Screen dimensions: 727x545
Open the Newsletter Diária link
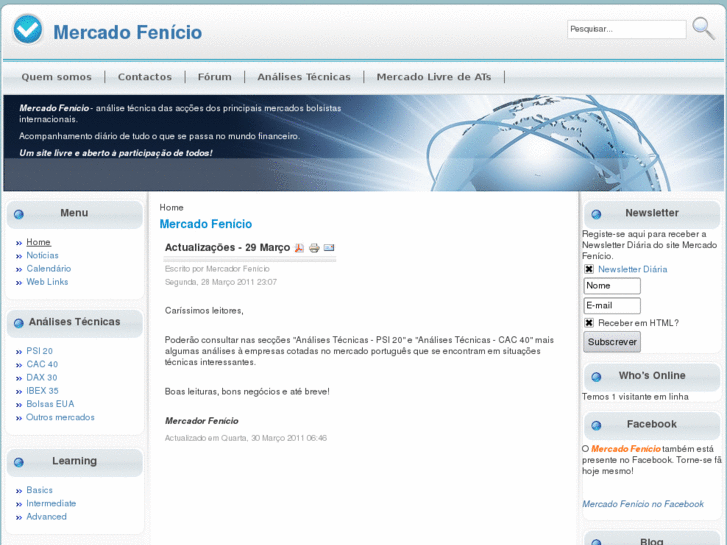tap(632, 269)
